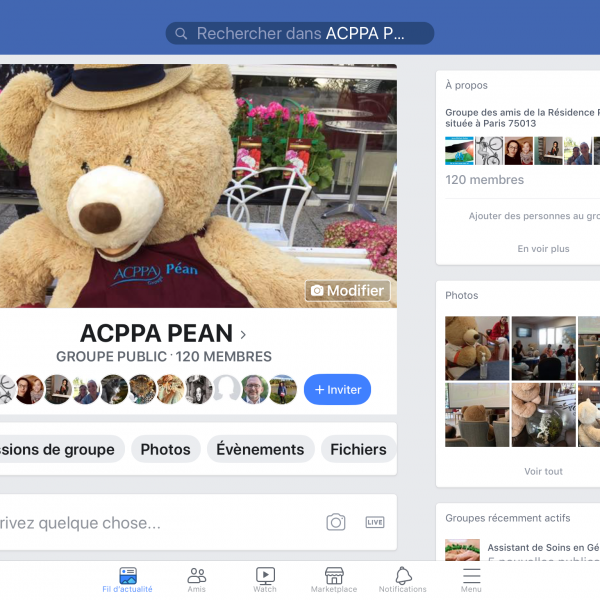
Task: Open the Marketplace tab
Action: [x=334, y=580]
